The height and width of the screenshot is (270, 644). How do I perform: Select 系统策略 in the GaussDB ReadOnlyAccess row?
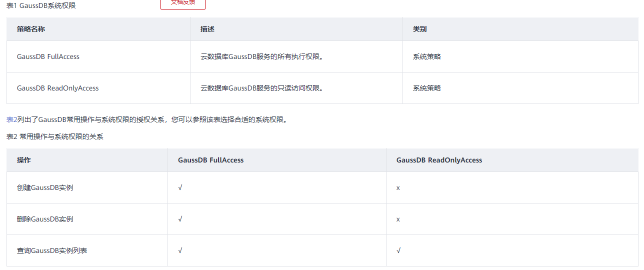coord(427,88)
